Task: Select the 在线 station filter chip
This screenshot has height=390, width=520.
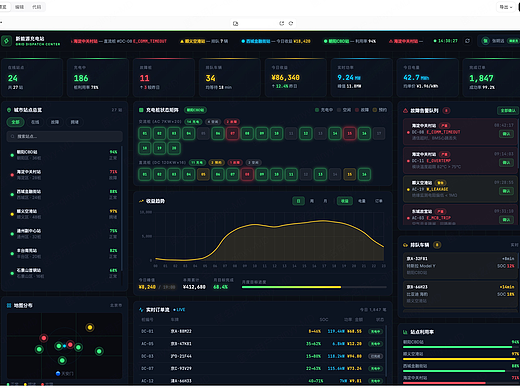Action: (x=35, y=122)
